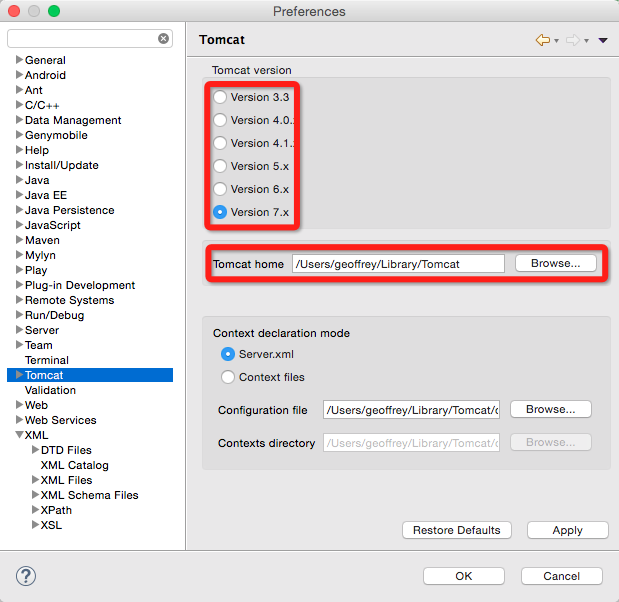
Task: Expand the Maven preferences node
Action: point(19,240)
